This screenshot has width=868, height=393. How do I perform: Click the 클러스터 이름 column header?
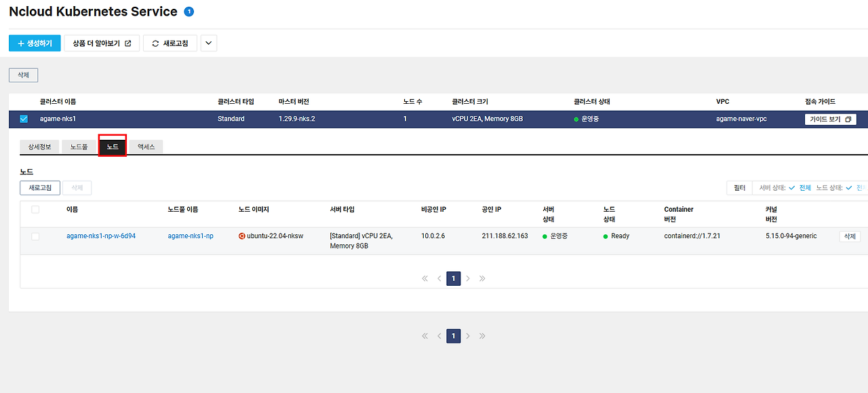58,102
